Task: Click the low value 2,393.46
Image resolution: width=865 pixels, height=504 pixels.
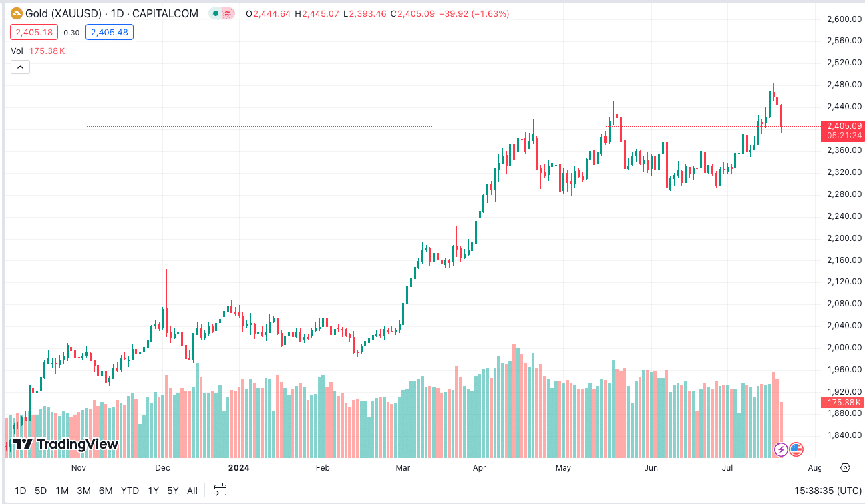Action: tap(368, 13)
